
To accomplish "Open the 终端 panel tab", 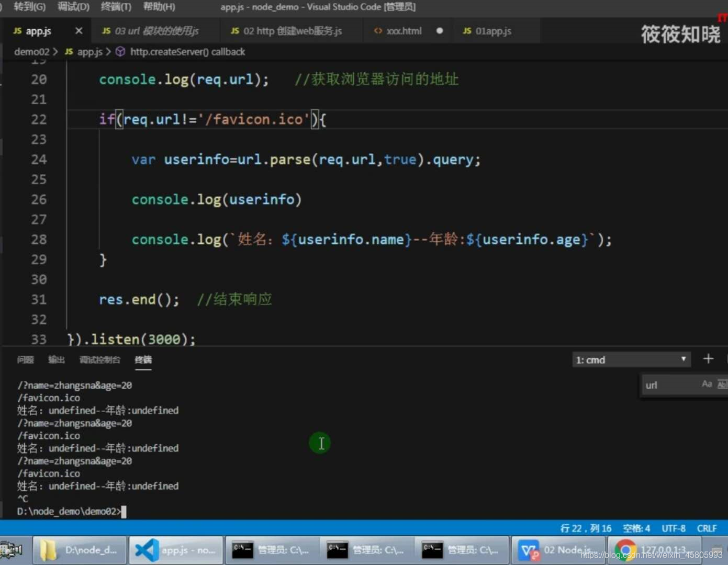I will (143, 359).
